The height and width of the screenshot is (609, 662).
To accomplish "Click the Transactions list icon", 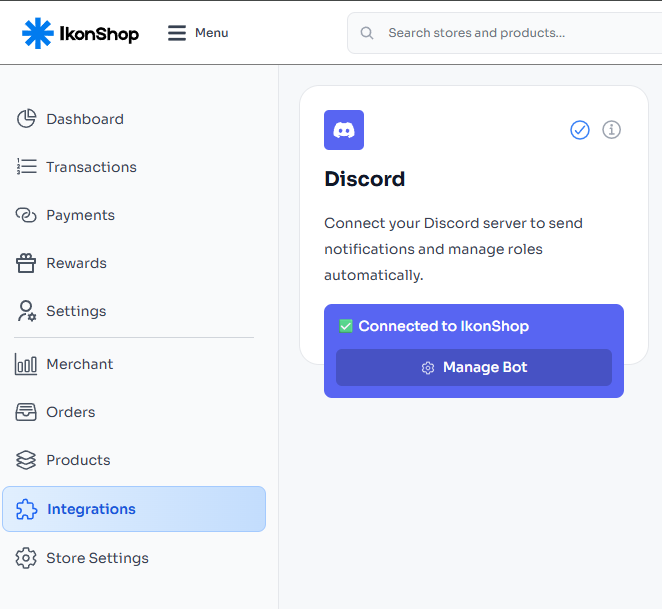I will [26, 166].
